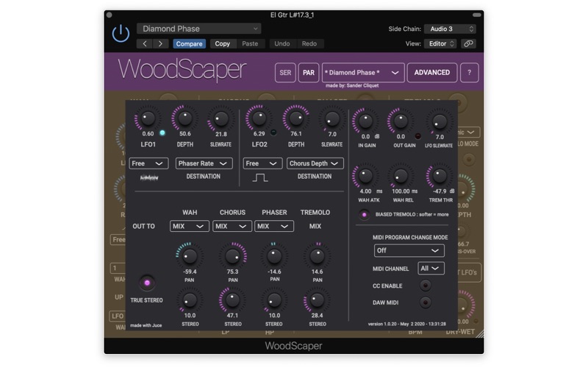This screenshot has height=368, width=588.
Task: Open the question mark help button
Action: [469, 72]
